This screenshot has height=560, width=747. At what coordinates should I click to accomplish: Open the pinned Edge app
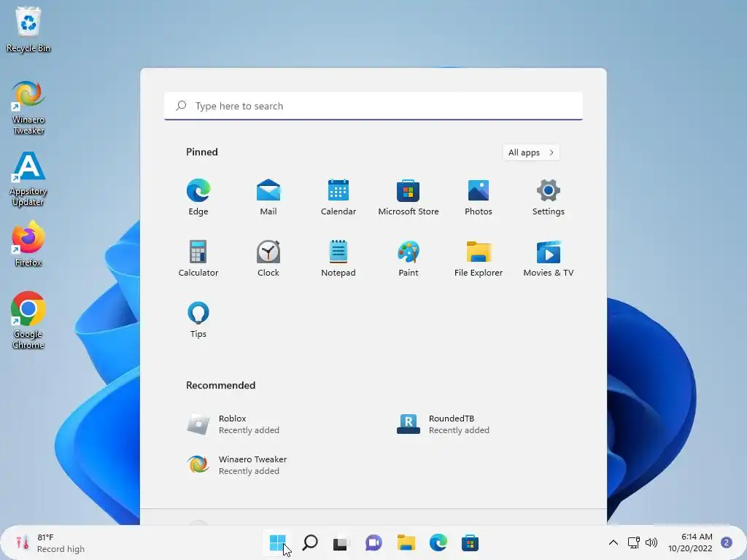(198, 197)
